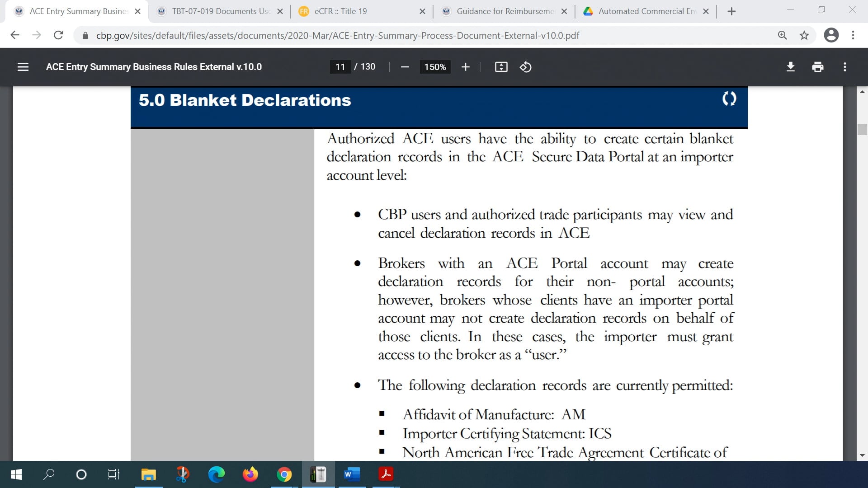
Task: Click the 150% zoom level field
Action: [x=435, y=67]
